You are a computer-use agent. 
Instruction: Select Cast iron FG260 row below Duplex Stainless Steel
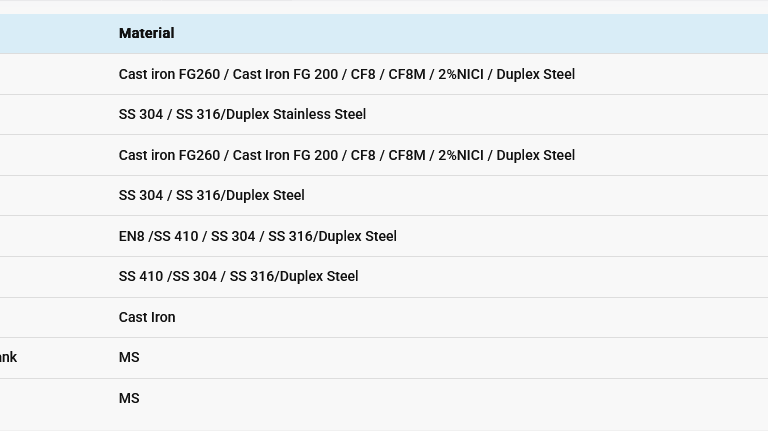coord(347,155)
